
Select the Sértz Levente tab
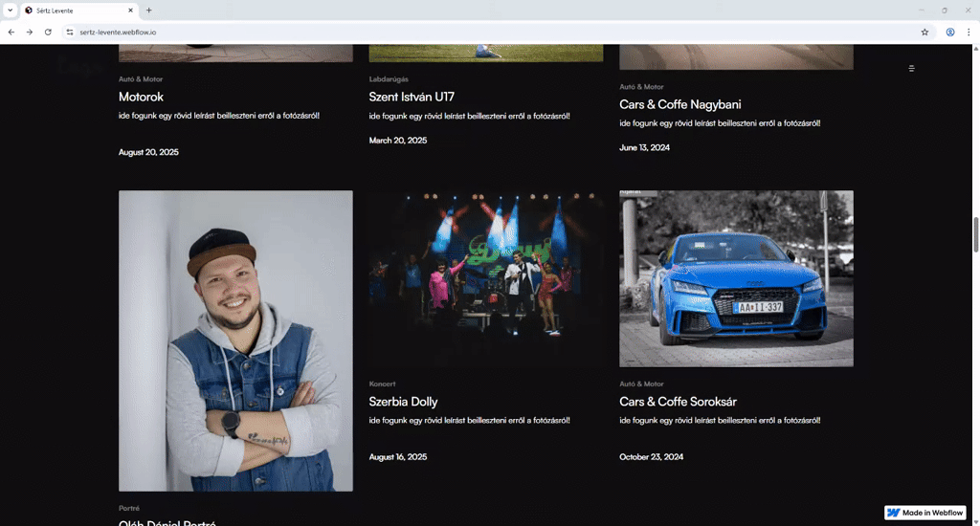pos(77,10)
